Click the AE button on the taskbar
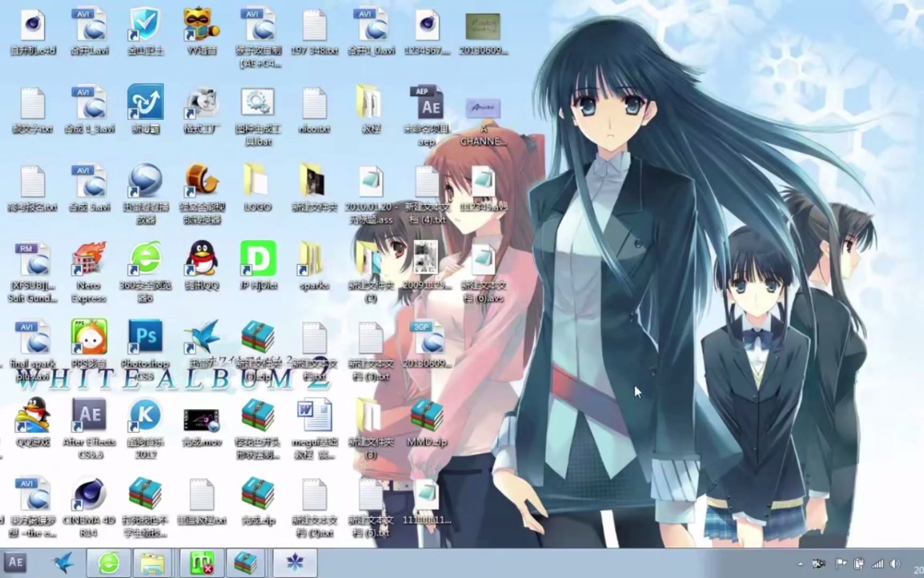 (15, 563)
